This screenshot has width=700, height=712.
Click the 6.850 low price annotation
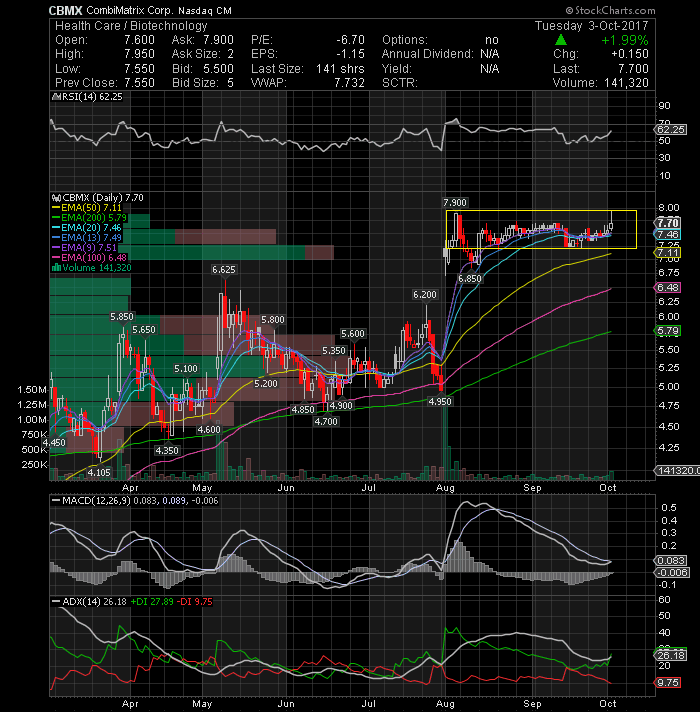[x=469, y=278]
